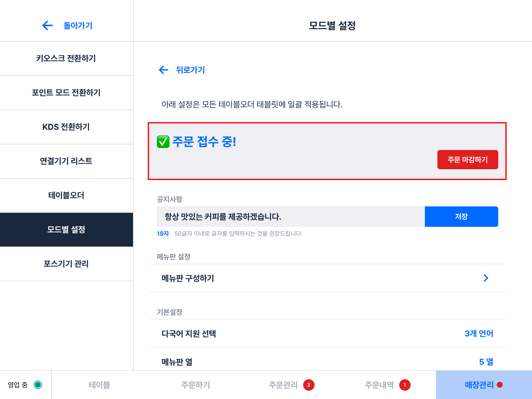This screenshot has width=532, height=399.
Task: Open KDS 전환하기 in the sidebar
Action: coord(66,127)
